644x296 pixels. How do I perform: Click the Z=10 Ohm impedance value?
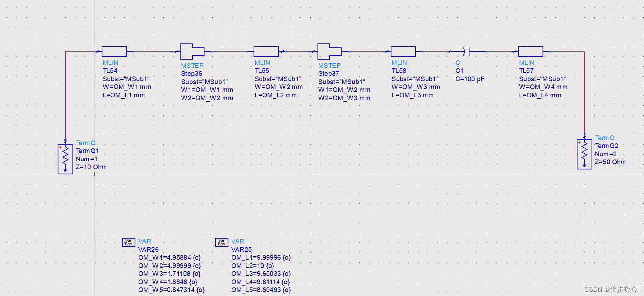pos(91,167)
